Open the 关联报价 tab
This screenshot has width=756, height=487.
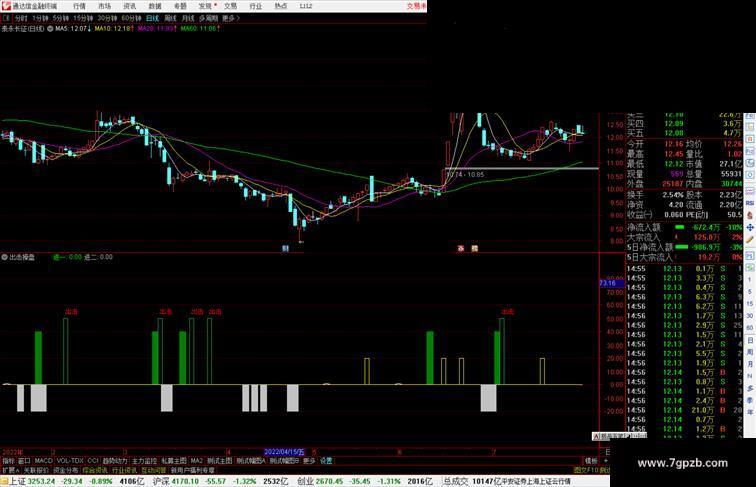tap(36, 470)
